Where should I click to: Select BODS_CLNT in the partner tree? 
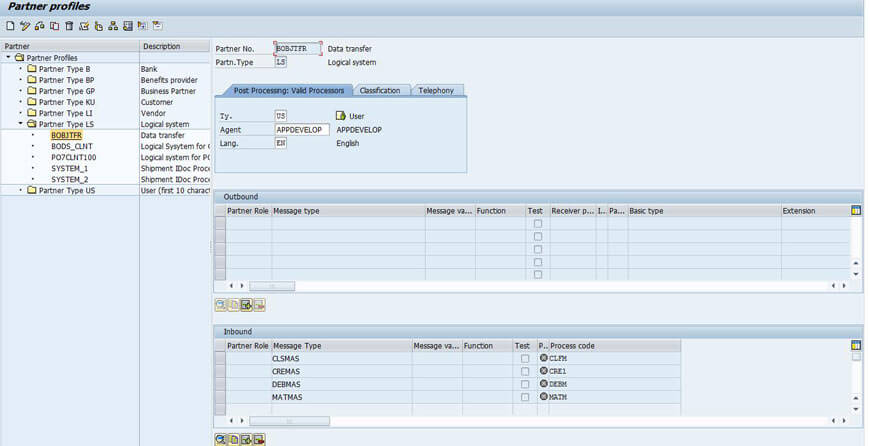[70, 146]
